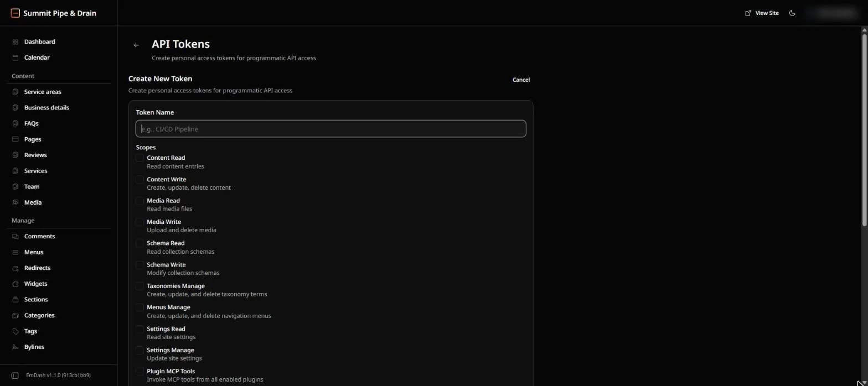
Task: Check the Plugin MCP Tools scope
Action: tap(139, 372)
